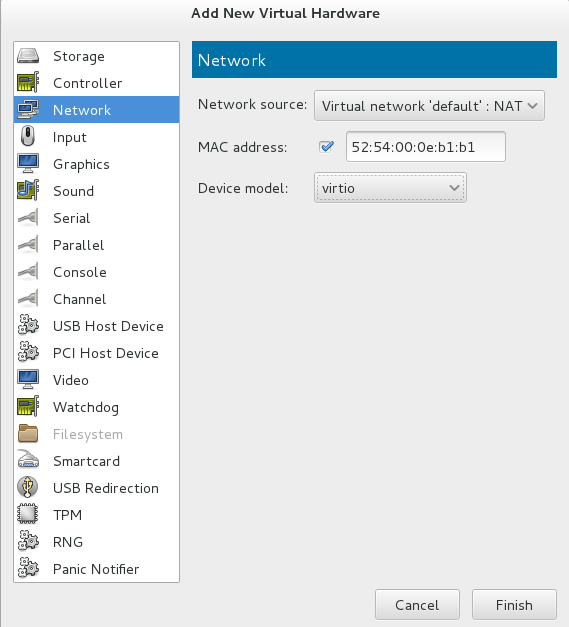Image resolution: width=569 pixels, height=627 pixels.
Task: Open the Network source dropdown
Action: tap(429, 106)
